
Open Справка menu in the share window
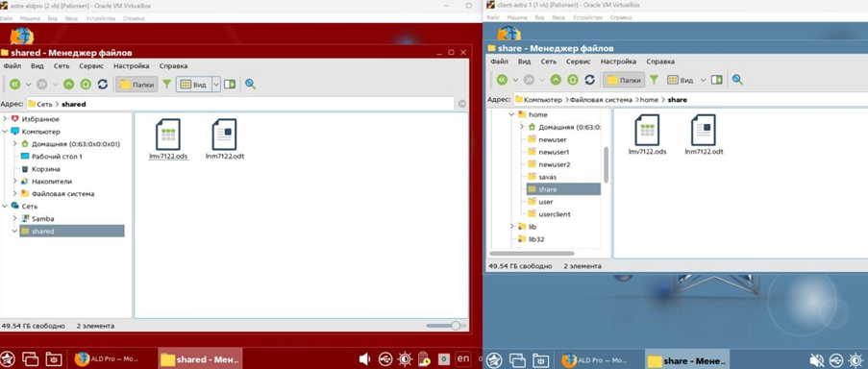tap(660, 61)
